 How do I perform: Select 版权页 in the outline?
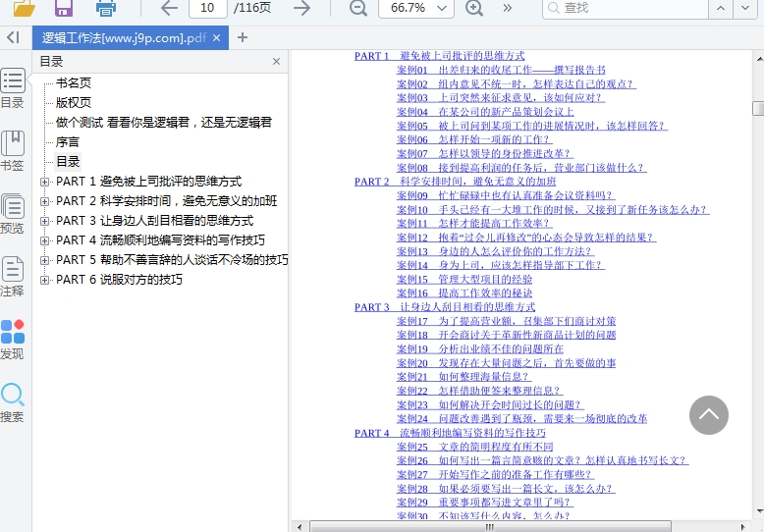(x=74, y=102)
